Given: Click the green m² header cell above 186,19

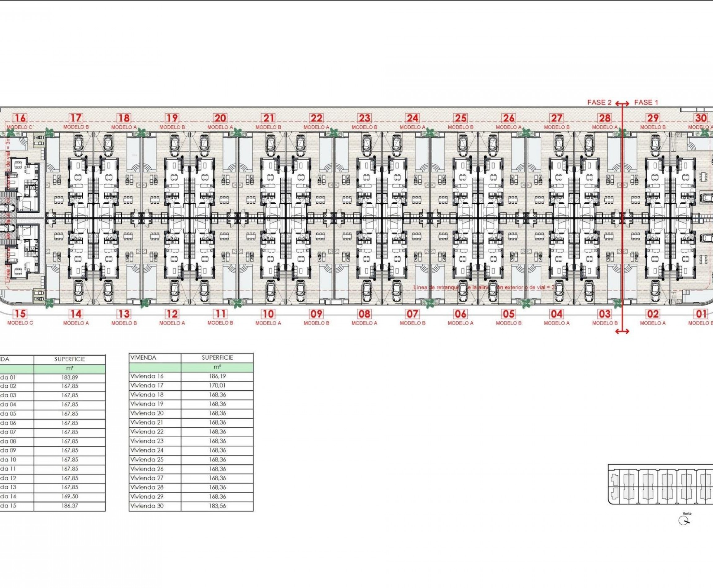Looking at the screenshot, I should 217,367.
